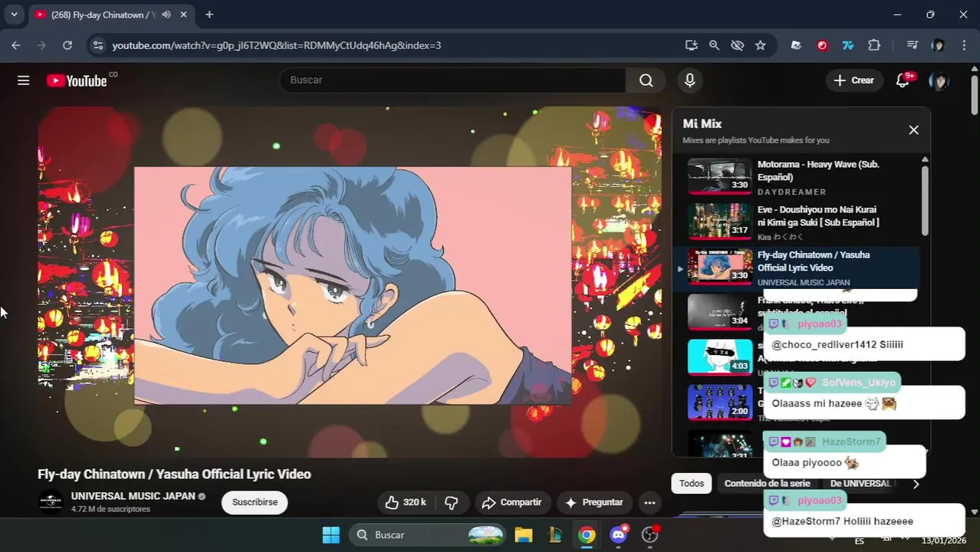980x552 pixels.
Task: Select the Contenido de la serie chip
Action: (767, 484)
